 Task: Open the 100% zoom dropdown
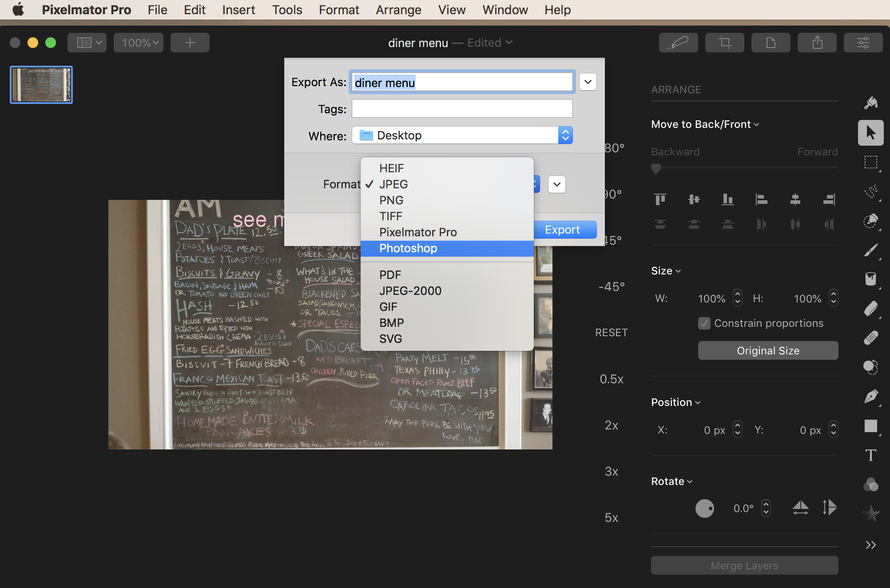(x=139, y=43)
